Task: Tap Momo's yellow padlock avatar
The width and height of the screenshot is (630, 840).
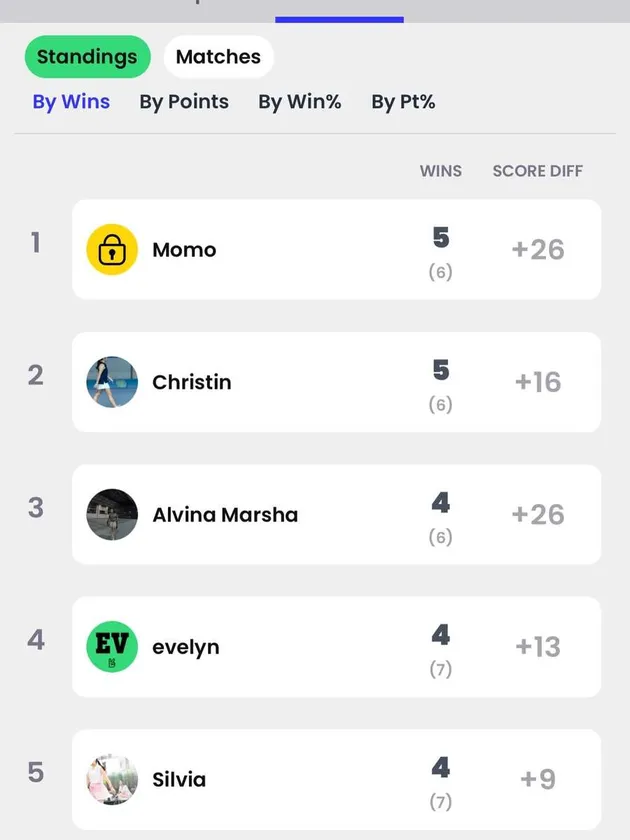Action: pyautogui.click(x=112, y=250)
